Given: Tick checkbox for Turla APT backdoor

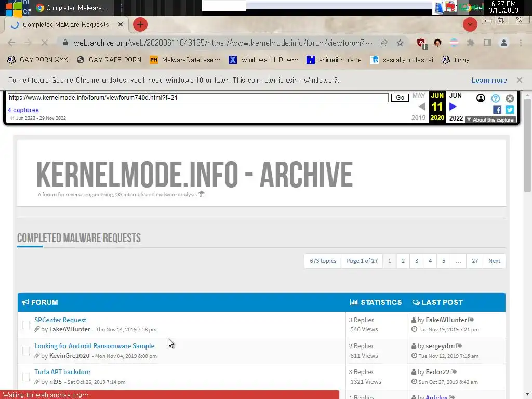Looking at the screenshot, I should pyautogui.click(x=26, y=377).
